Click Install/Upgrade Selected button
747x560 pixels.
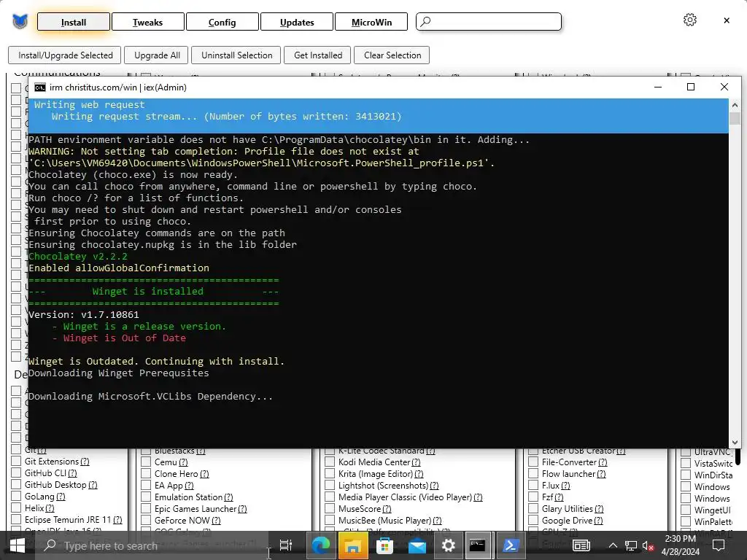tap(65, 55)
